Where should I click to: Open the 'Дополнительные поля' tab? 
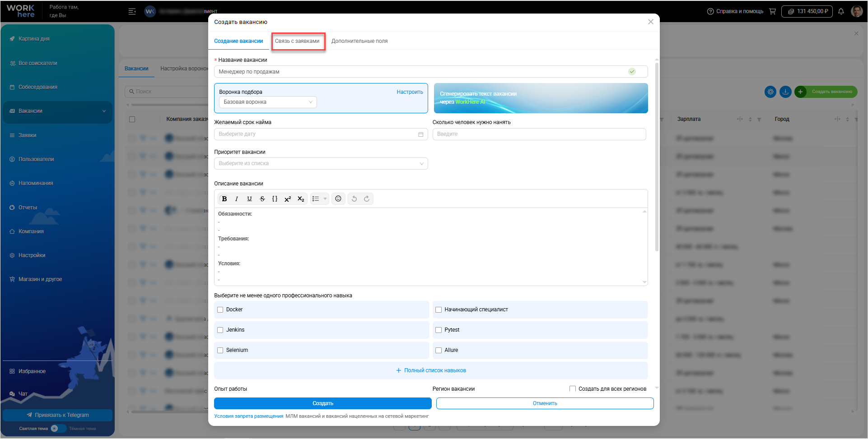click(x=359, y=41)
